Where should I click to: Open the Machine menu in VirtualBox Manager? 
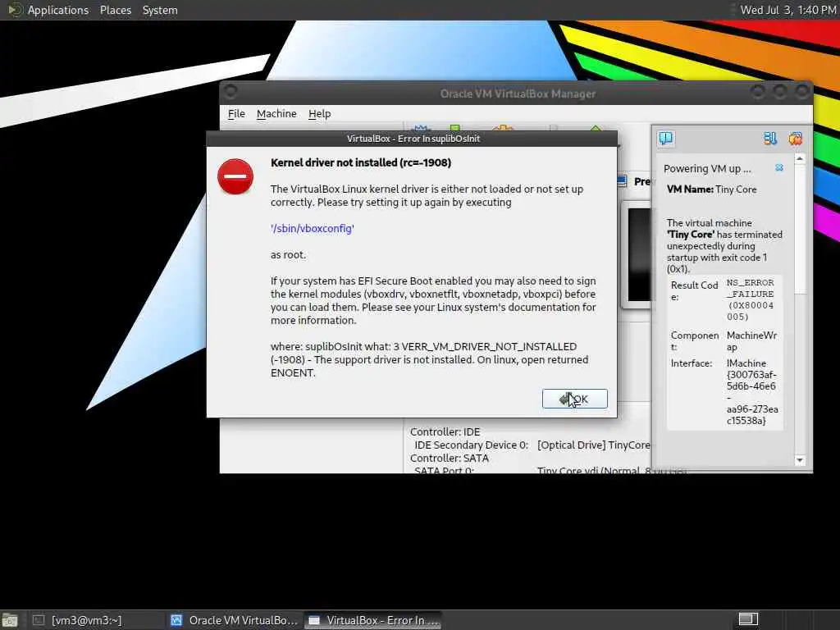point(276,113)
